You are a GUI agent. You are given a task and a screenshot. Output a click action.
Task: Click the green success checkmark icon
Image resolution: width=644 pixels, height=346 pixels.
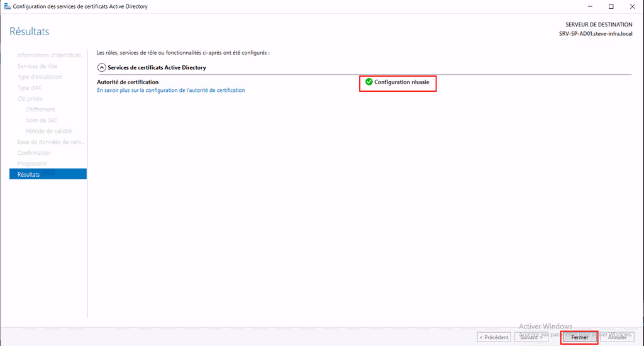tap(369, 82)
